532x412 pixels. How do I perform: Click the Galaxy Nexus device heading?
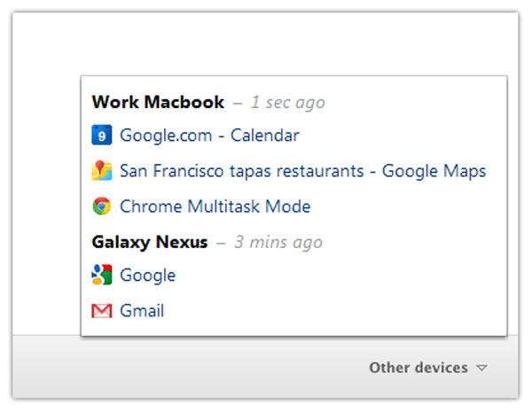point(150,242)
